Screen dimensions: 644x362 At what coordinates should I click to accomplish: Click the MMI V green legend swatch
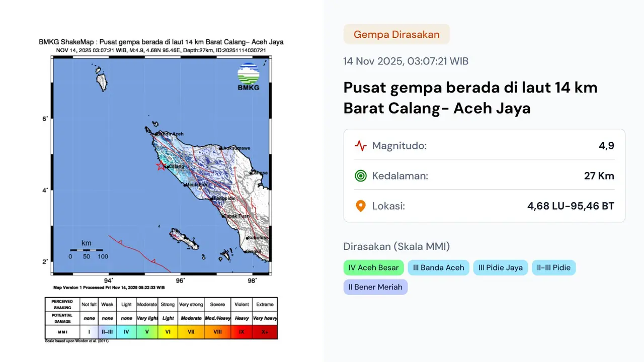(x=147, y=332)
